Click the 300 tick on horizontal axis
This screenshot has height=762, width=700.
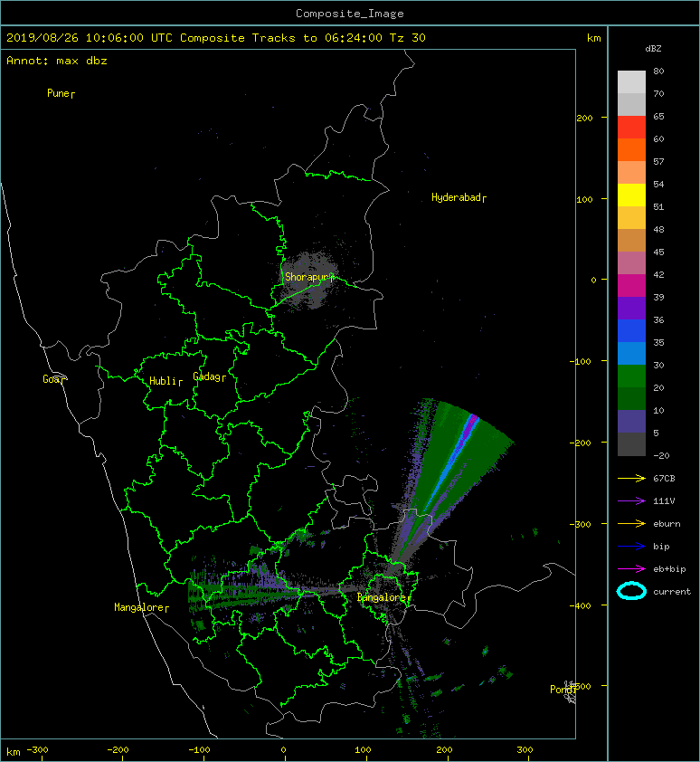(525, 750)
